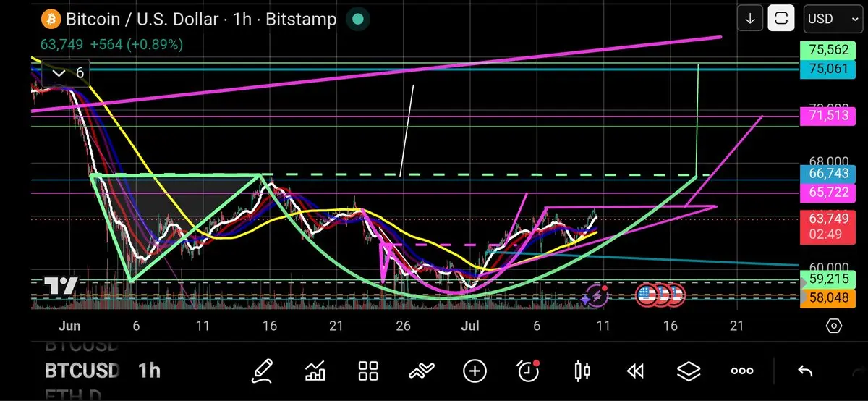Open the indicators chart icon
The image size is (868, 401).
[315, 372]
